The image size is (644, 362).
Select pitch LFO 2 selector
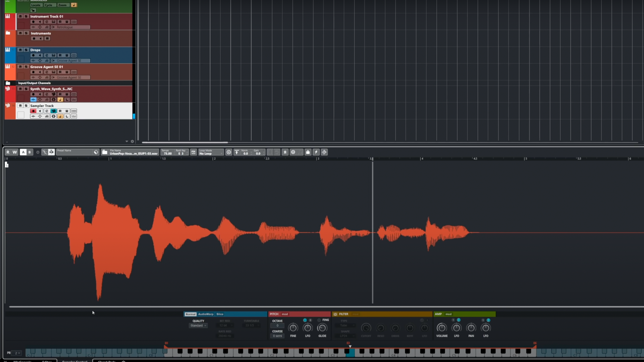coord(310,320)
